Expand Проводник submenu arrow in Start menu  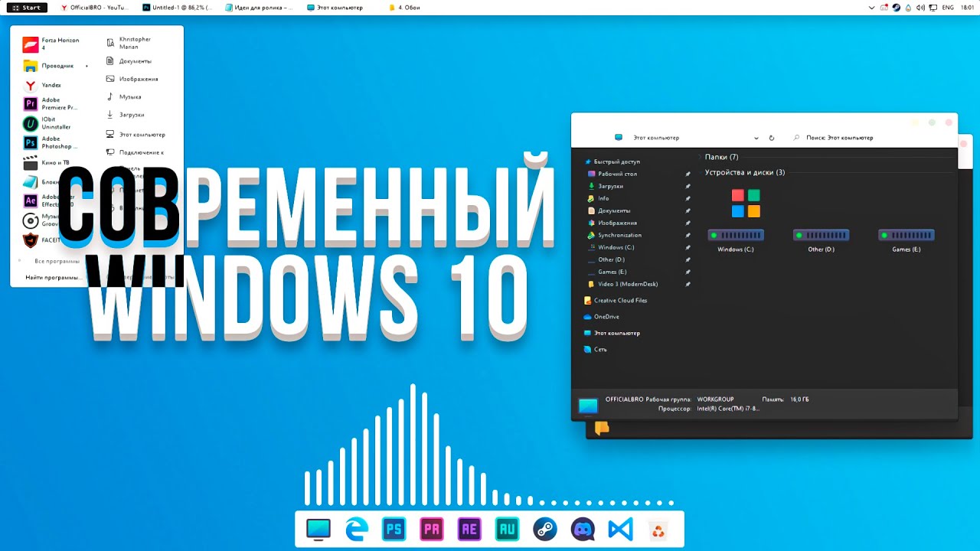(x=87, y=66)
